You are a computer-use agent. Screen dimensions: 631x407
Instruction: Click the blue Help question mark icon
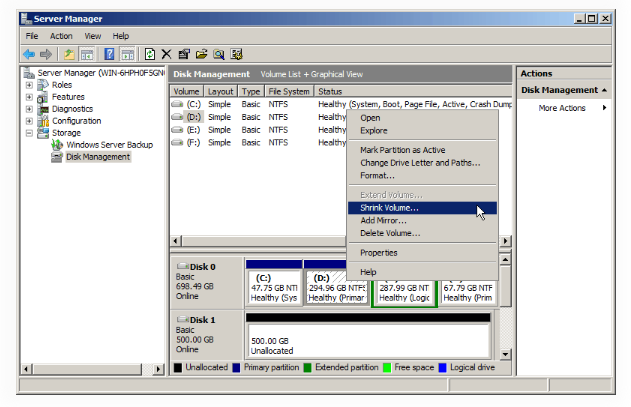point(108,54)
